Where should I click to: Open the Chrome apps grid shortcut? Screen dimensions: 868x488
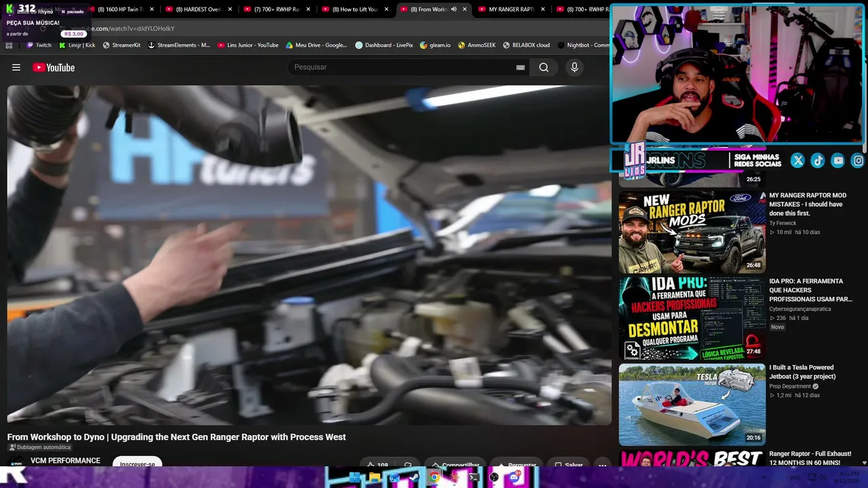[x=9, y=45]
